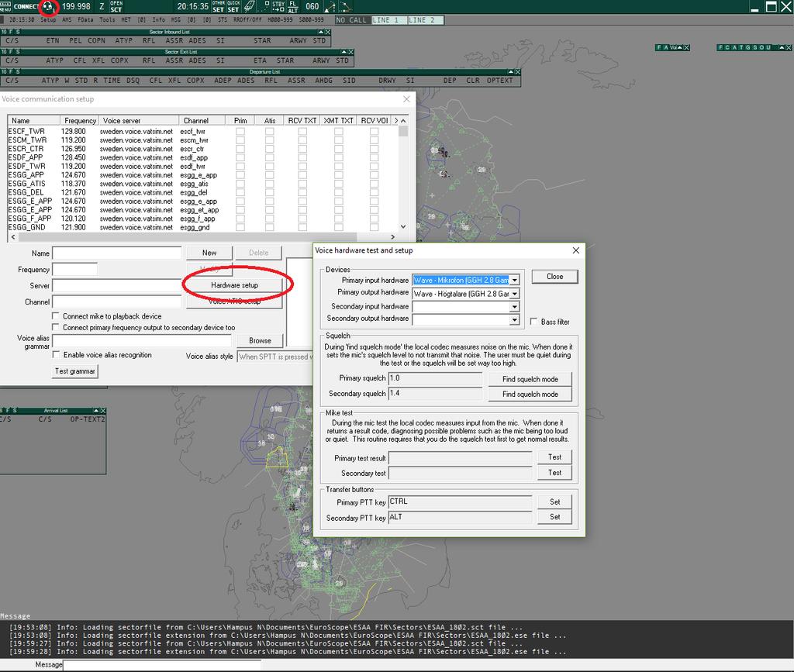The height and width of the screenshot is (672, 794).
Task: Select the distance measuring tool icon
Action: click(330, 6)
